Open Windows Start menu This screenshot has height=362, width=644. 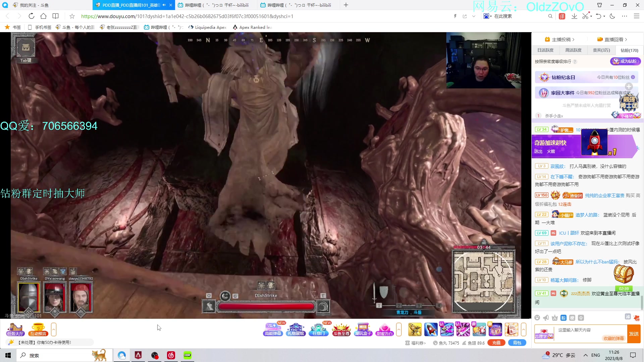point(8,355)
